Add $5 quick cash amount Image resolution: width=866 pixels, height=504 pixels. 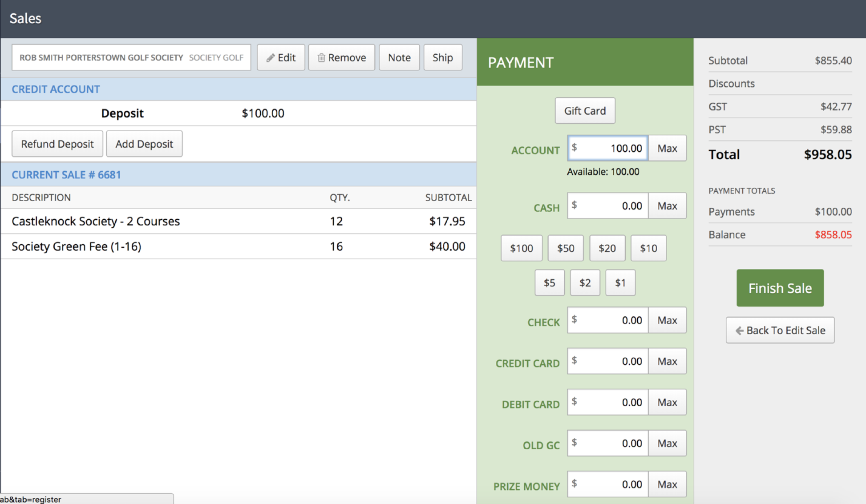tap(549, 282)
